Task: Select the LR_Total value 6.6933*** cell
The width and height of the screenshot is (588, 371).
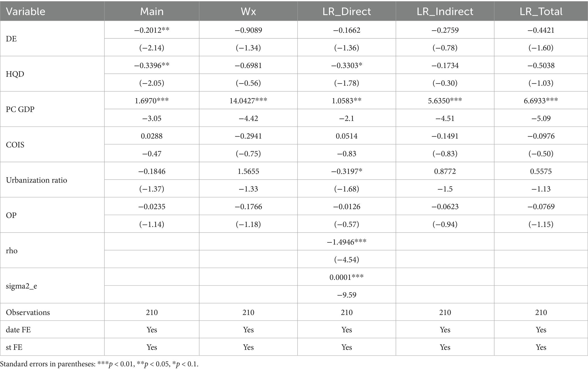Action: click(x=541, y=100)
